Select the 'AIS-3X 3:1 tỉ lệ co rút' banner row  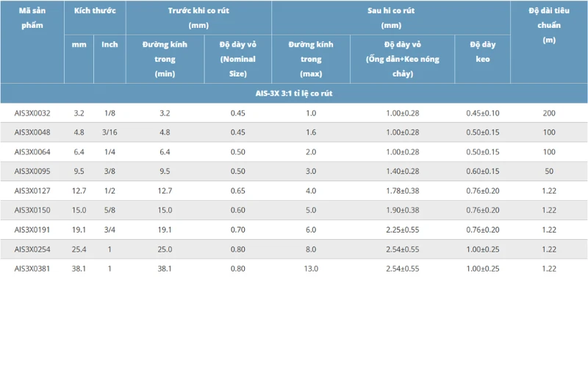pos(294,93)
